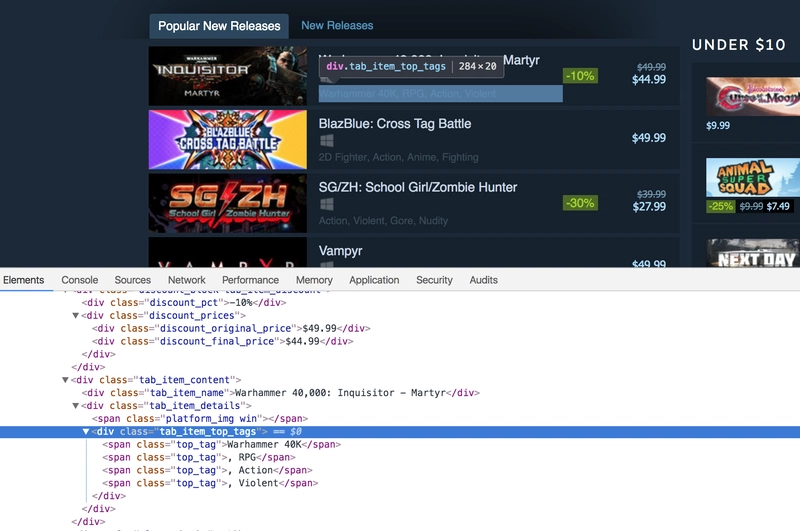Open SG/ZH School Girl/Zombie Hunter thumbnail
The image size is (800, 531).
point(228,204)
